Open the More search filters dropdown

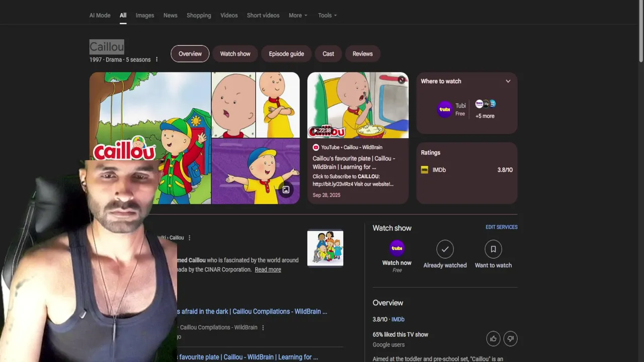298,15
